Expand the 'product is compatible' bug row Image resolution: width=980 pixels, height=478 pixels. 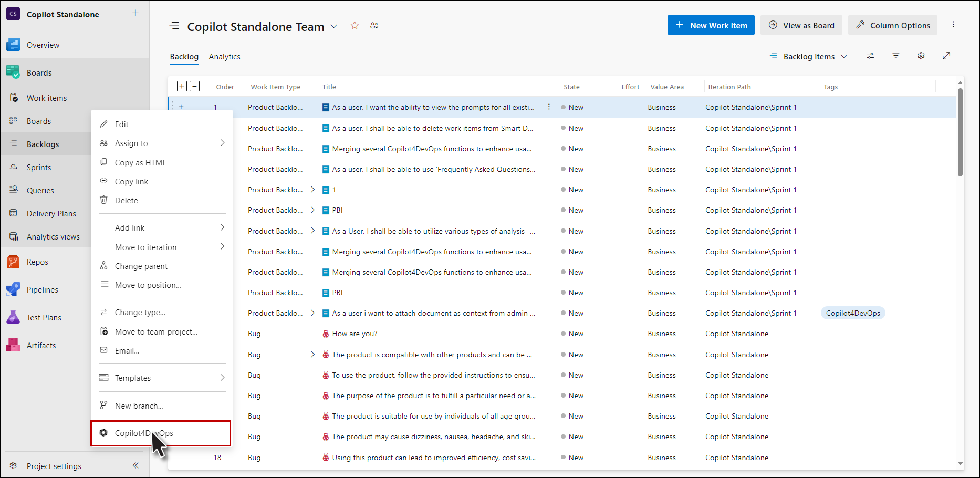[x=313, y=354]
